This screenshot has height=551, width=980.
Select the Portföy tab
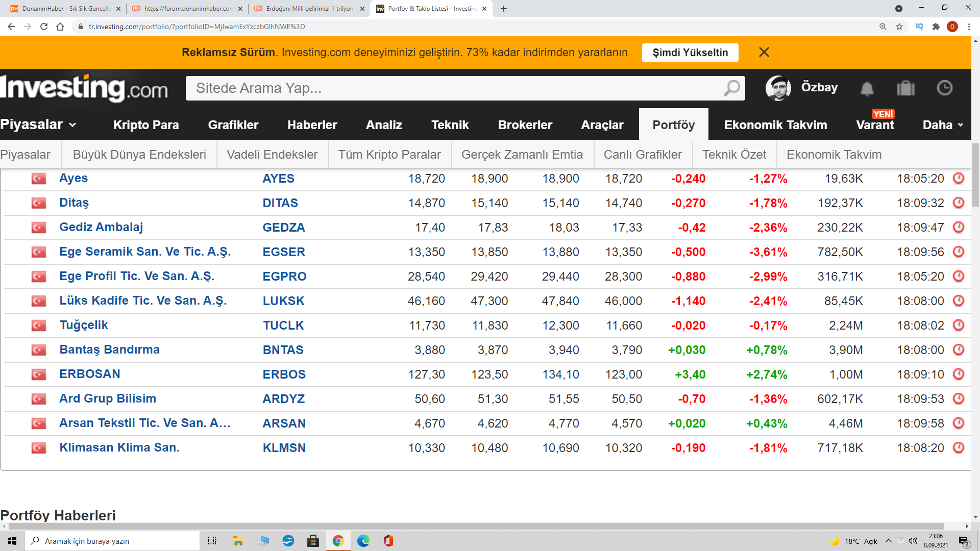coord(674,124)
